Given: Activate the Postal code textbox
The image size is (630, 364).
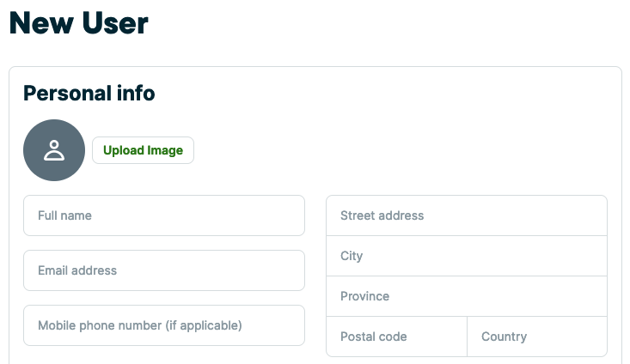Looking at the screenshot, I should pos(396,337).
